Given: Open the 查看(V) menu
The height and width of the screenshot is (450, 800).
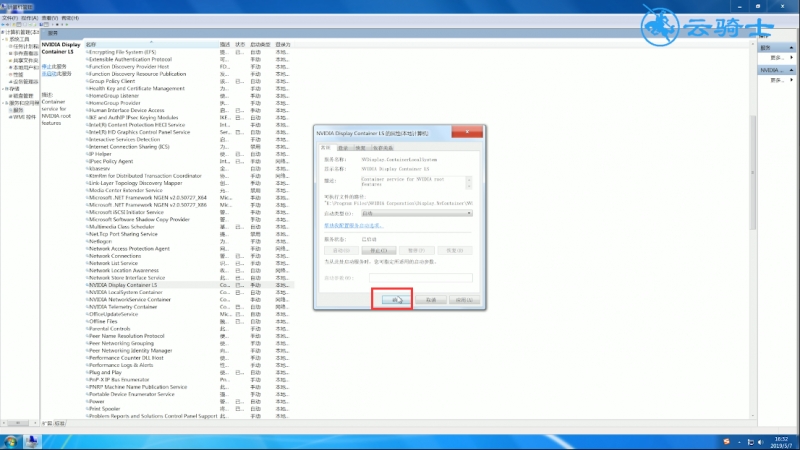Looking at the screenshot, I should [x=50, y=18].
